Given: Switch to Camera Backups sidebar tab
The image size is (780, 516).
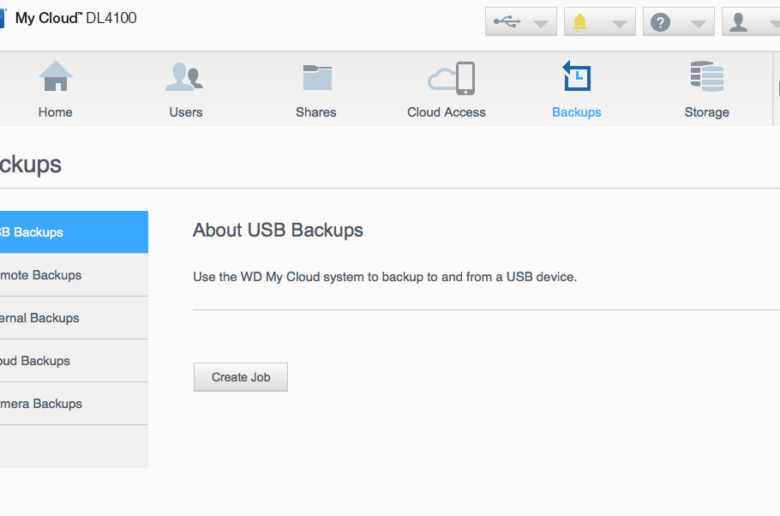Looking at the screenshot, I should (x=74, y=404).
